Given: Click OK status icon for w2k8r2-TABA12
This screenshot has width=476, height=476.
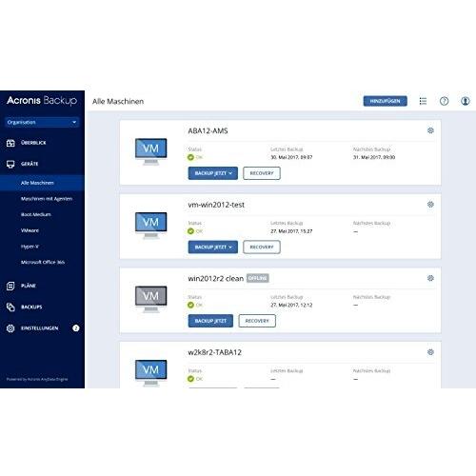Looking at the screenshot, I should [x=190, y=379].
